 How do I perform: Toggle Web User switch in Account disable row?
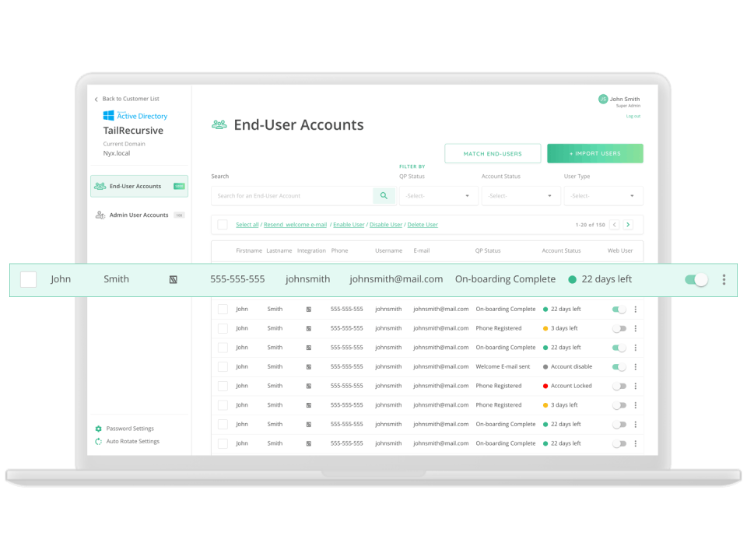pos(619,366)
